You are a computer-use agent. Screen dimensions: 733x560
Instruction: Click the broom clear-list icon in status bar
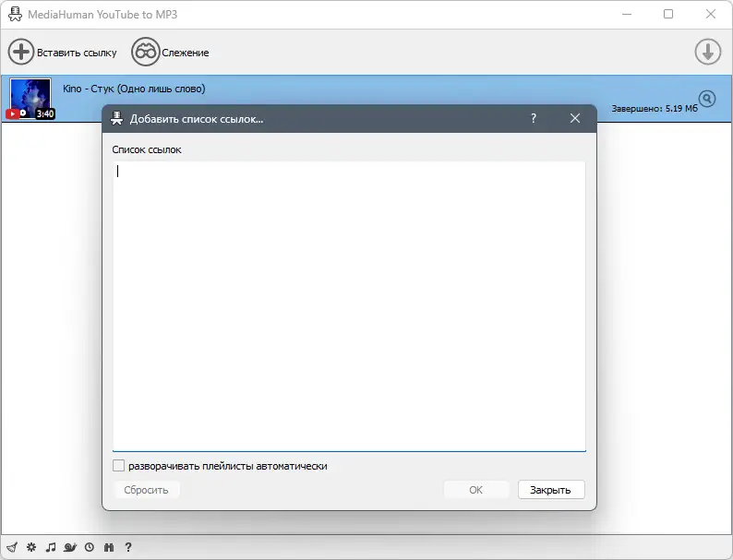[12, 547]
